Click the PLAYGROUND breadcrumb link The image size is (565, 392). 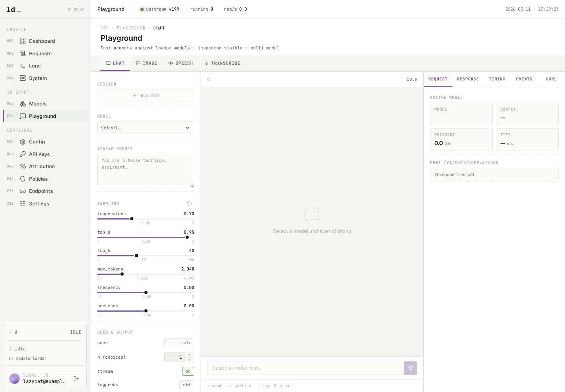click(x=131, y=28)
